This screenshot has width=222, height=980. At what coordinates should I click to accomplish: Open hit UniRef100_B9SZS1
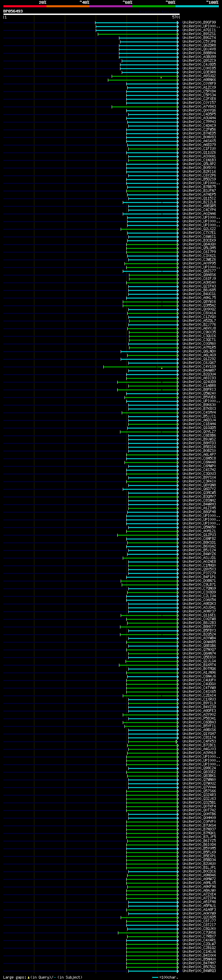(199, 34)
